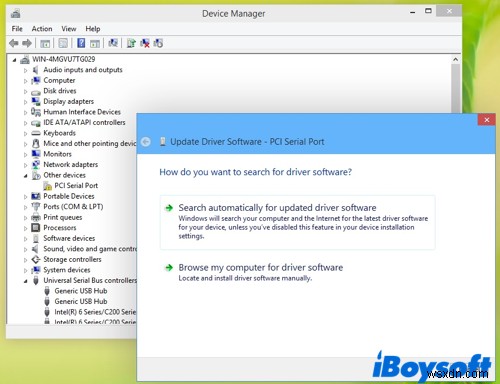Click the icon beside Storage controllers
The width and height of the screenshot is (500, 384).
click(36, 259)
